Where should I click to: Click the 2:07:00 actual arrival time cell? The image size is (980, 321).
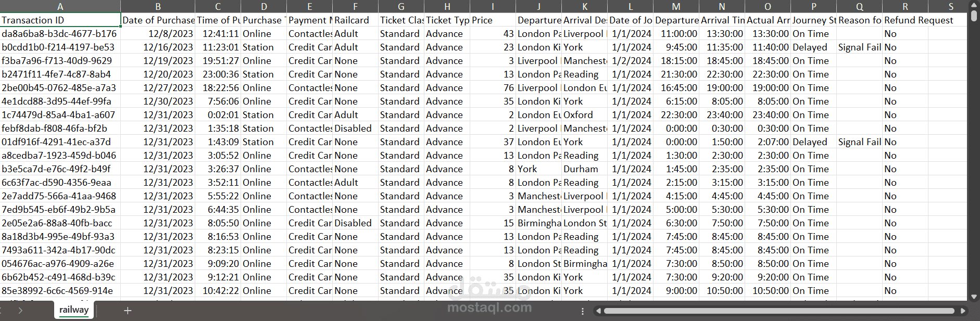(768, 142)
